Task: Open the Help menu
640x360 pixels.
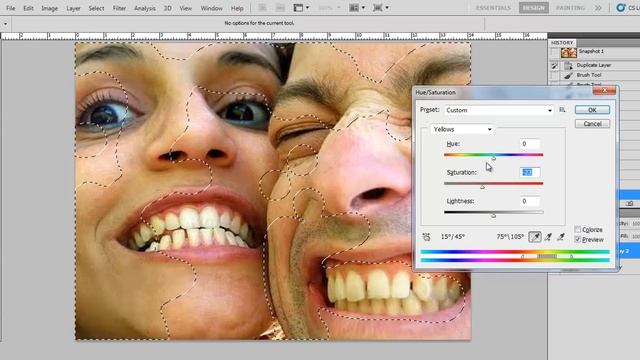Action: [237, 8]
